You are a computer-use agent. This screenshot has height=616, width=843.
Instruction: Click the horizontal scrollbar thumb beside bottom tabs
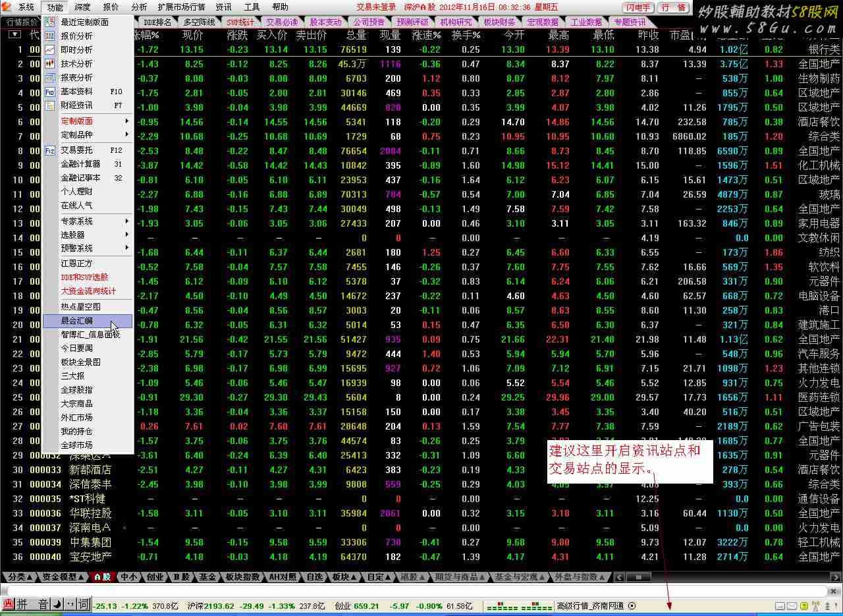click(638, 577)
